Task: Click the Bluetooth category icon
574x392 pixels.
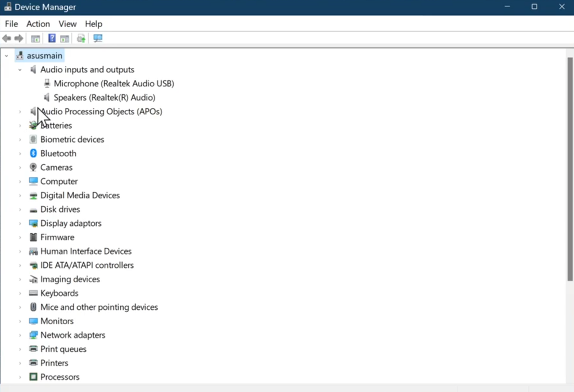Action: [33, 153]
